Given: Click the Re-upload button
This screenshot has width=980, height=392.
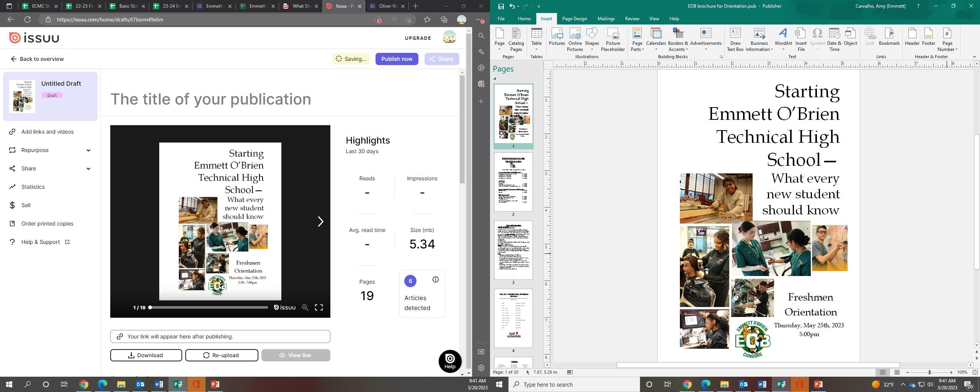Looking at the screenshot, I should coord(222,355).
